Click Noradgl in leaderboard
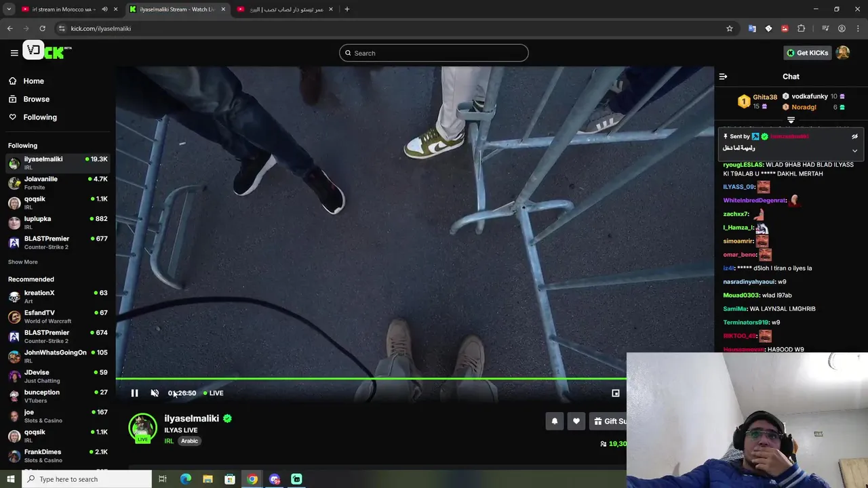 pos(804,107)
